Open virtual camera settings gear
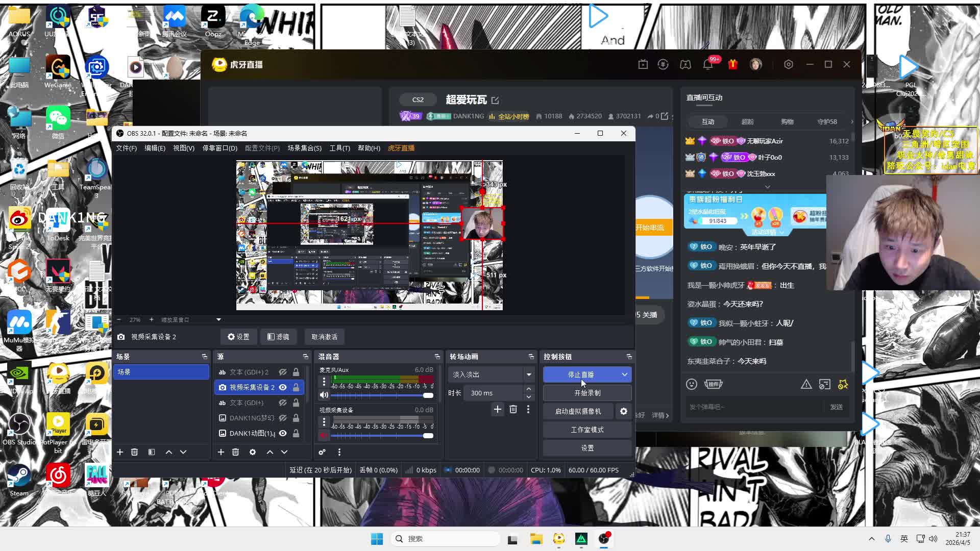 tap(624, 411)
